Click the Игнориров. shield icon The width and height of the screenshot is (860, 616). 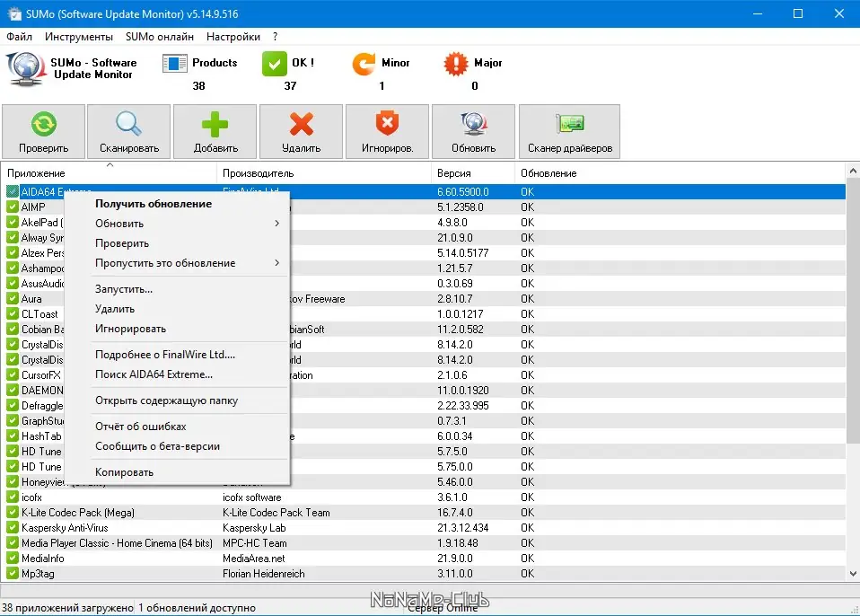tap(387, 124)
